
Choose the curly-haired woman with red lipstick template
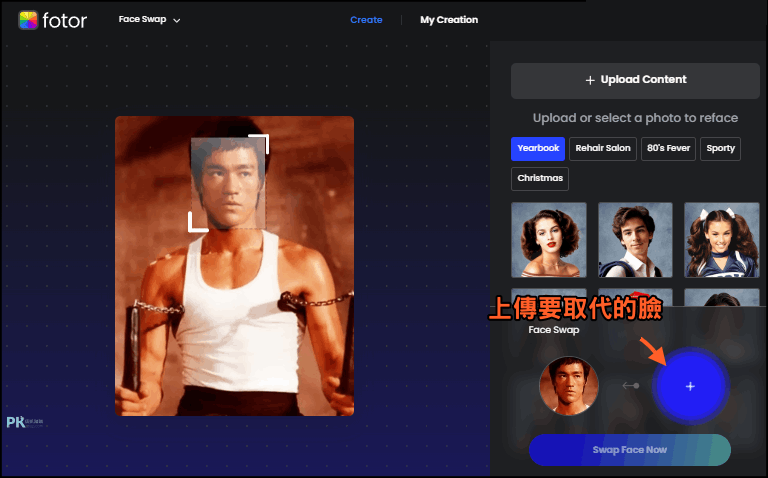[549, 240]
